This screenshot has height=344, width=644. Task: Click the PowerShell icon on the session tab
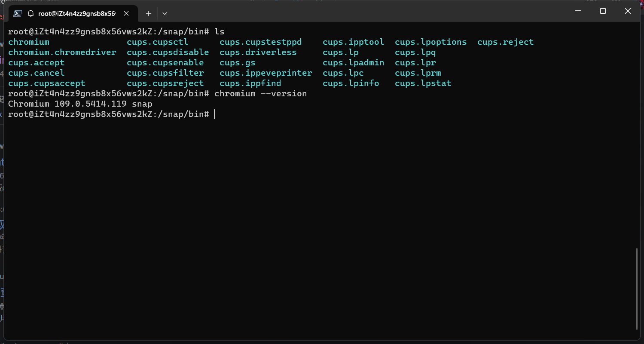point(17,13)
